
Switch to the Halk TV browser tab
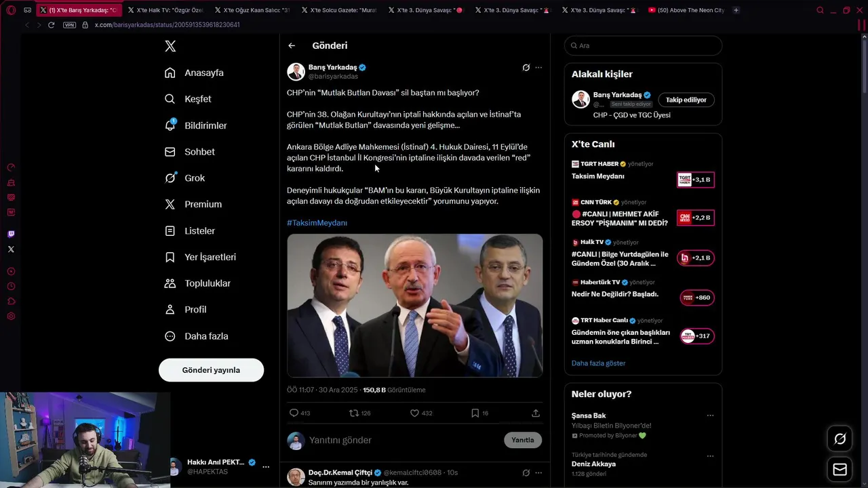[x=169, y=10]
